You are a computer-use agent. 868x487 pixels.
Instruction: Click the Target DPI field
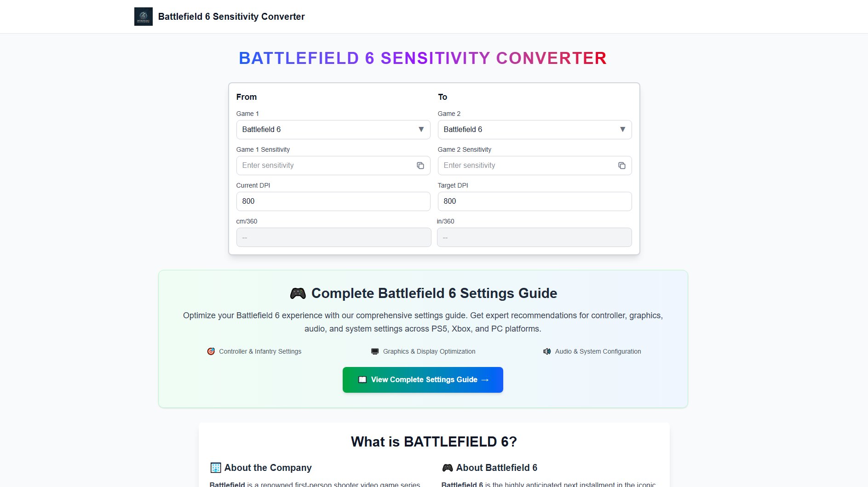[x=535, y=201]
